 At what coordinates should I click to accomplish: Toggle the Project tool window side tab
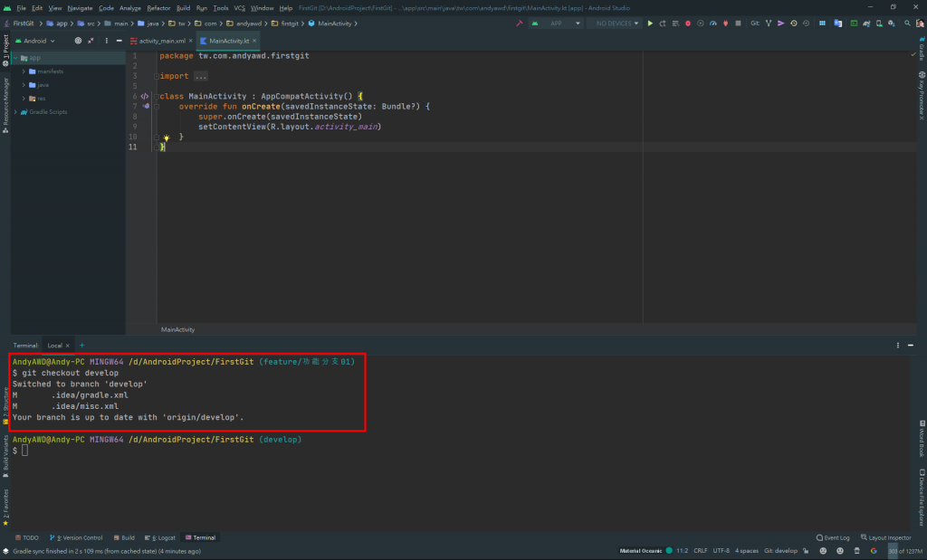5,51
